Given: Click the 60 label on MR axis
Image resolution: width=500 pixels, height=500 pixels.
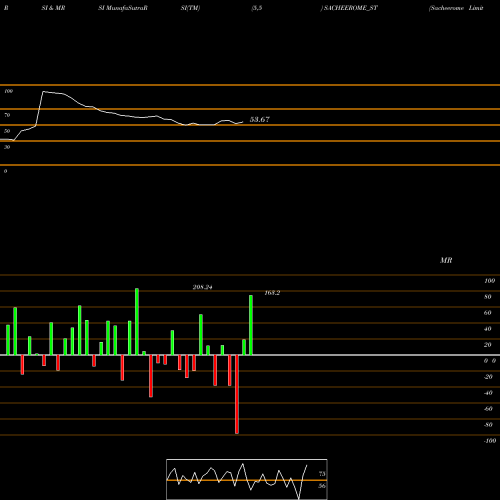Looking at the screenshot, I should [x=488, y=313].
